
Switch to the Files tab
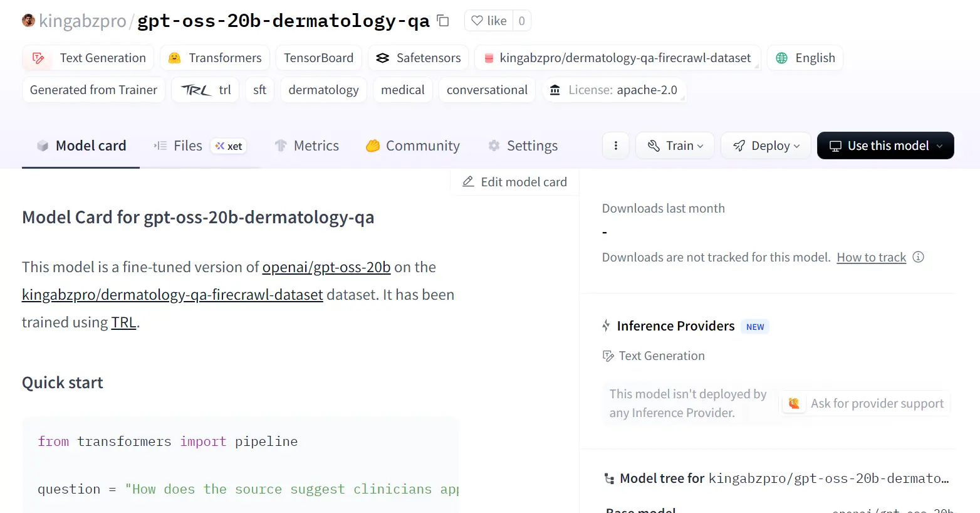(x=187, y=145)
